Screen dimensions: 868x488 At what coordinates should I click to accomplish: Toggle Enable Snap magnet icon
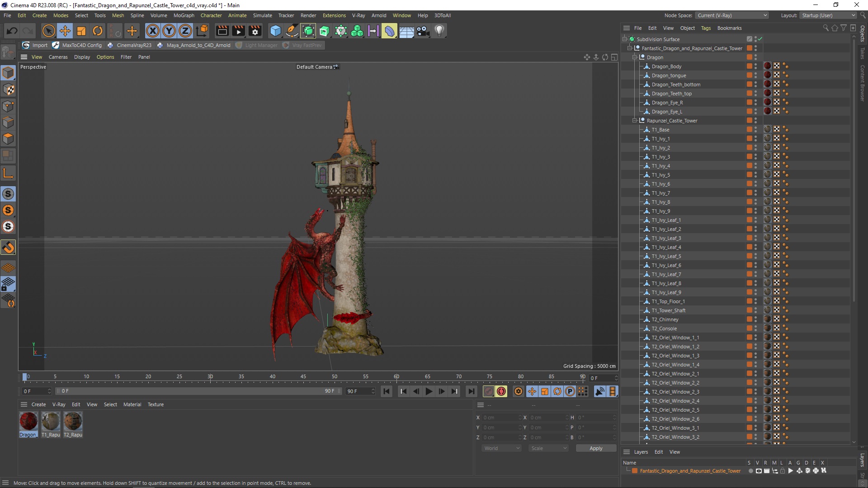coord(8,247)
